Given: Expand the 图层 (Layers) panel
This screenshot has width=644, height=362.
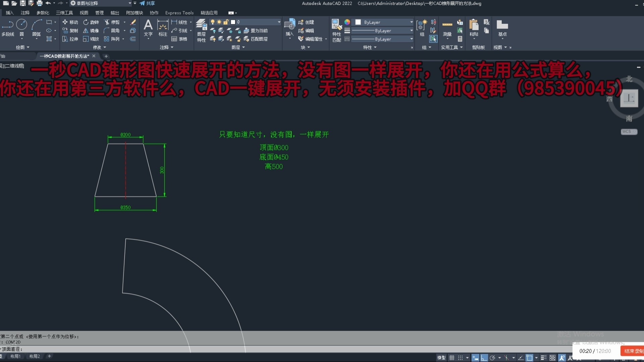Looking at the screenshot, I should pyautogui.click(x=238, y=47).
